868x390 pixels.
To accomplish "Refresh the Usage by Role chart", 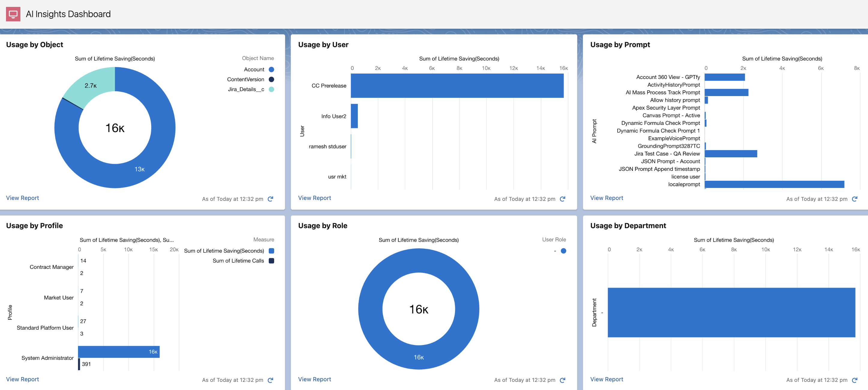I will tap(562, 380).
